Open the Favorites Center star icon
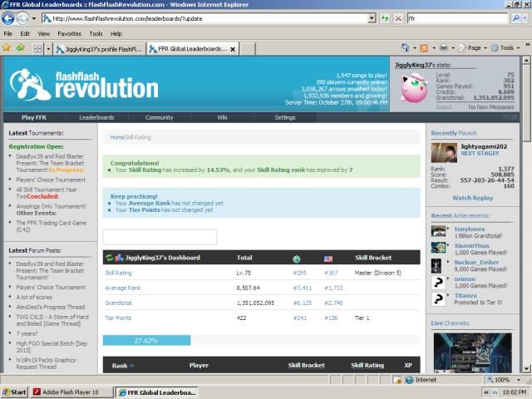532x399 pixels. 7,48
